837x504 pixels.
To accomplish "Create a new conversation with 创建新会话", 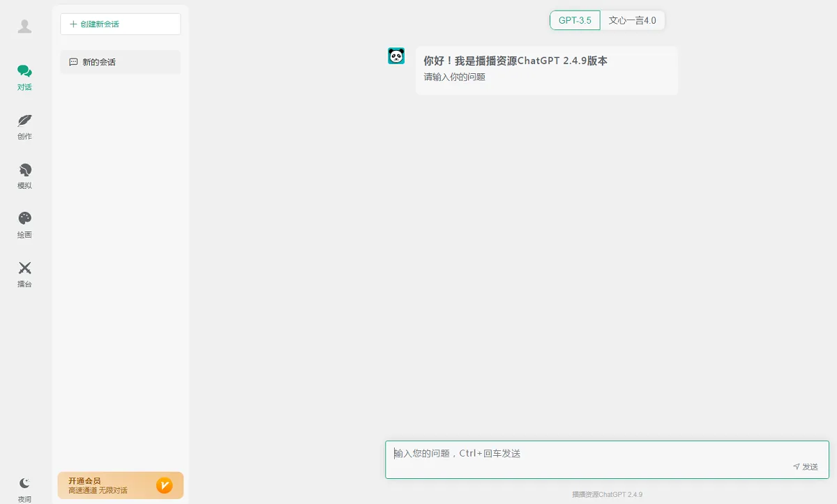I will pyautogui.click(x=120, y=24).
